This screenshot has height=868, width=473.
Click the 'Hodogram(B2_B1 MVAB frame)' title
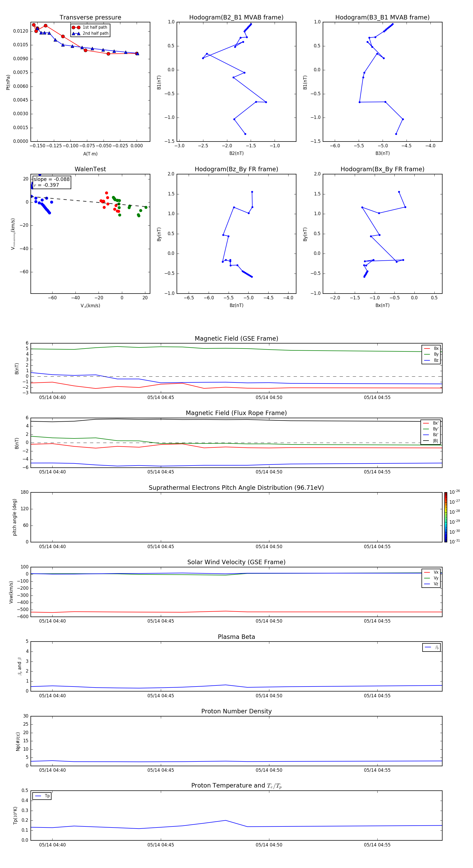tap(236, 18)
